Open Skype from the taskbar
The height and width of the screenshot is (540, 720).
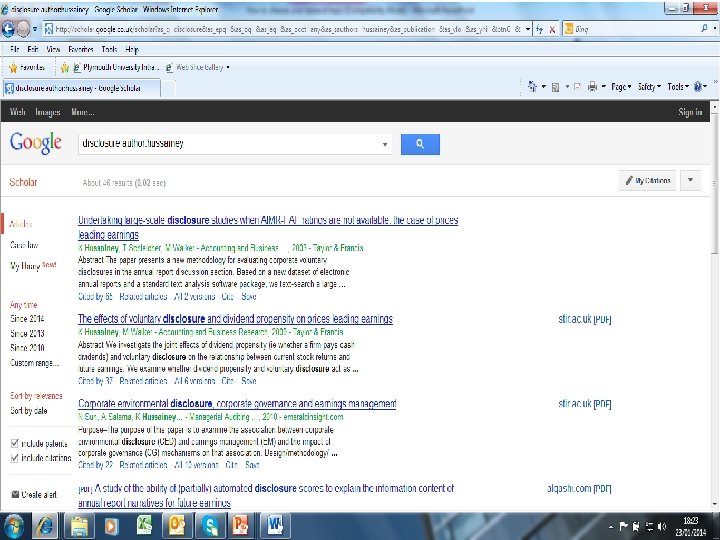(210, 526)
